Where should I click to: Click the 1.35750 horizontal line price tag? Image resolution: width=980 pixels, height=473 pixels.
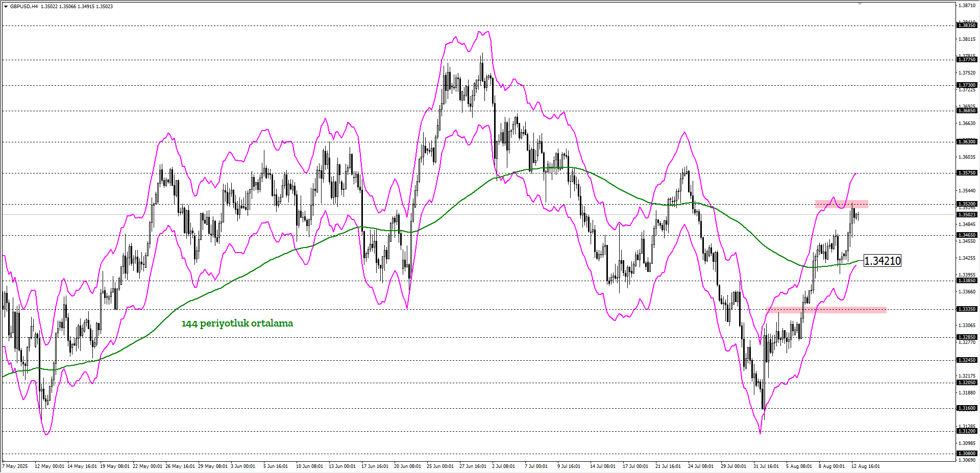[x=967, y=173]
